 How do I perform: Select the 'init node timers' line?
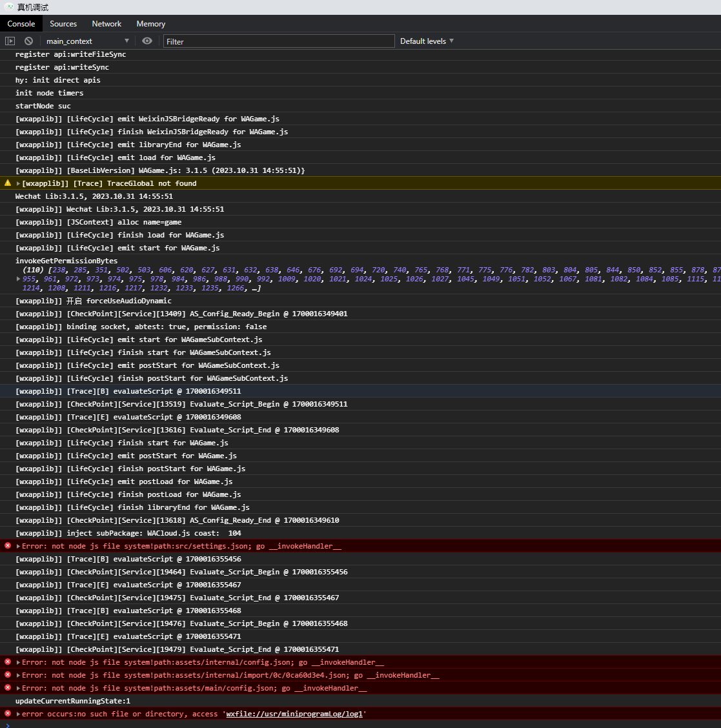360,93
